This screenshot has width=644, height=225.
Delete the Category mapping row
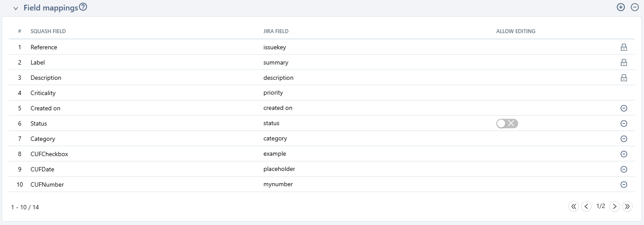pyautogui.click(x=624, y=139)
